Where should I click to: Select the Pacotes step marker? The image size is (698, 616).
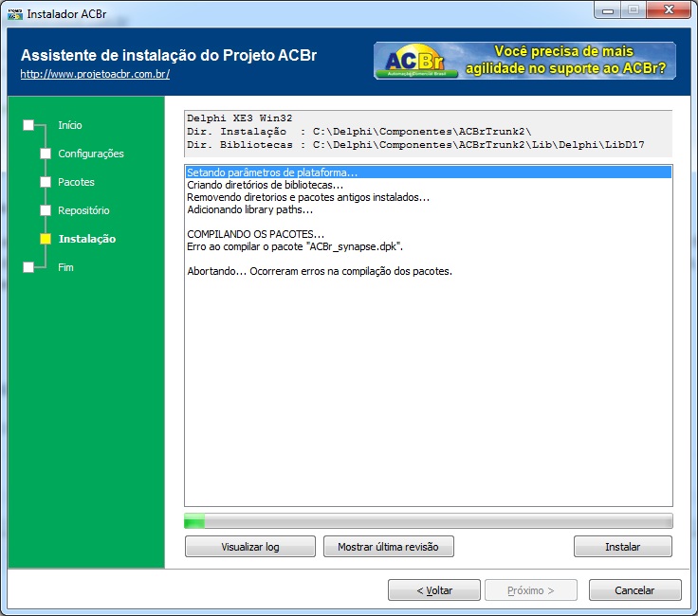(x=46, y=182)
